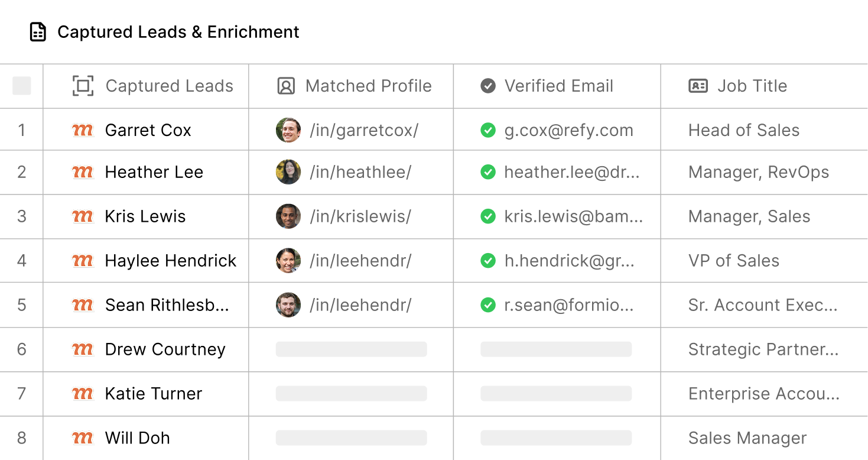
Task: Click the checkmark icon in Verified Email header
Action: (x=488, y=86)
